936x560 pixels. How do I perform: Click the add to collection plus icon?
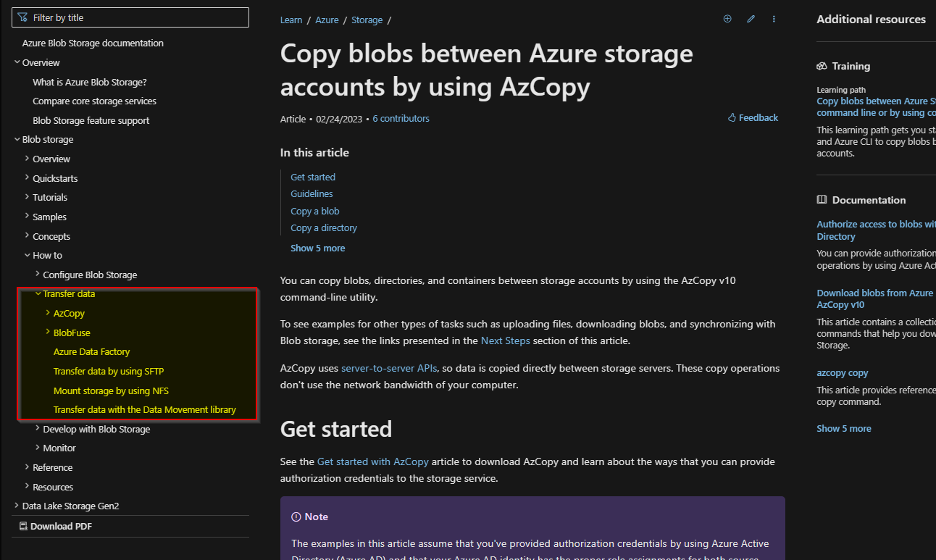[727, 19]
